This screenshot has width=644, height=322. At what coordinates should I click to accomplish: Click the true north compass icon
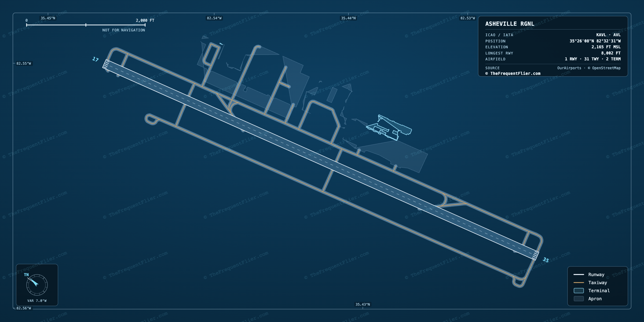37,285
